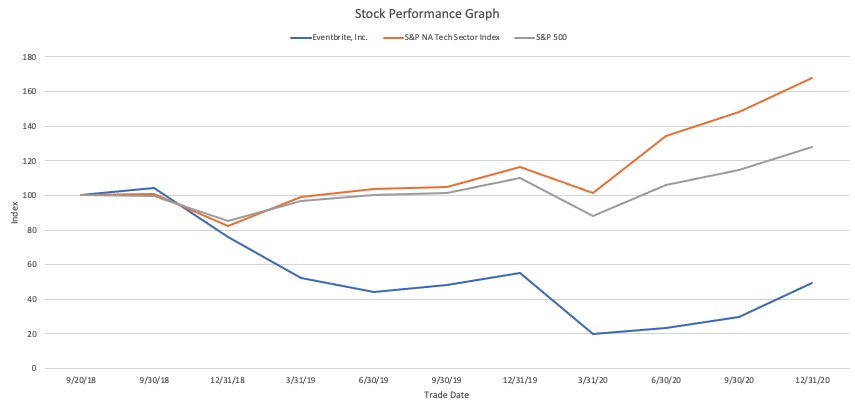The image size is (855, 406).
Task: Click the blue line's peak at 9/30/18
Action: [154, 188]
